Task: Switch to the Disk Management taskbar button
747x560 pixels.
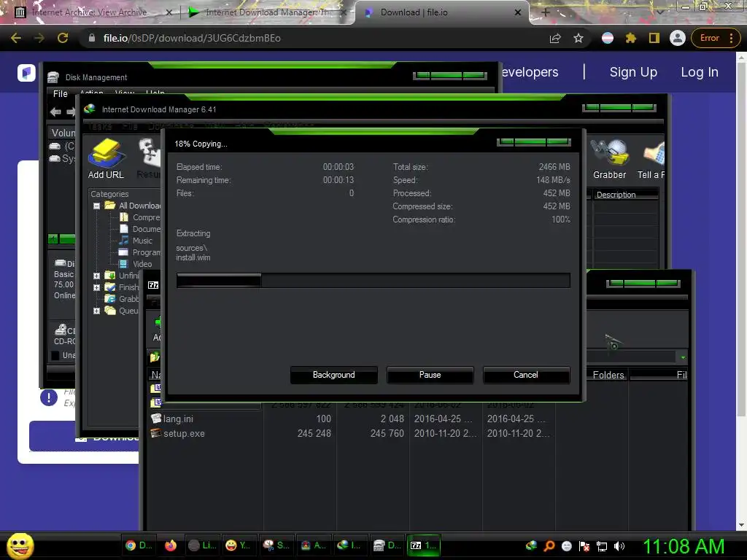Action: [387, 545]
